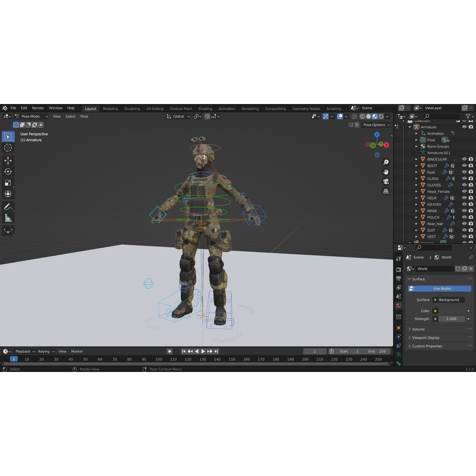Jump to the timeline end frame
The image size is (476, 476).
pyautogui.click(x=216, y=351)
